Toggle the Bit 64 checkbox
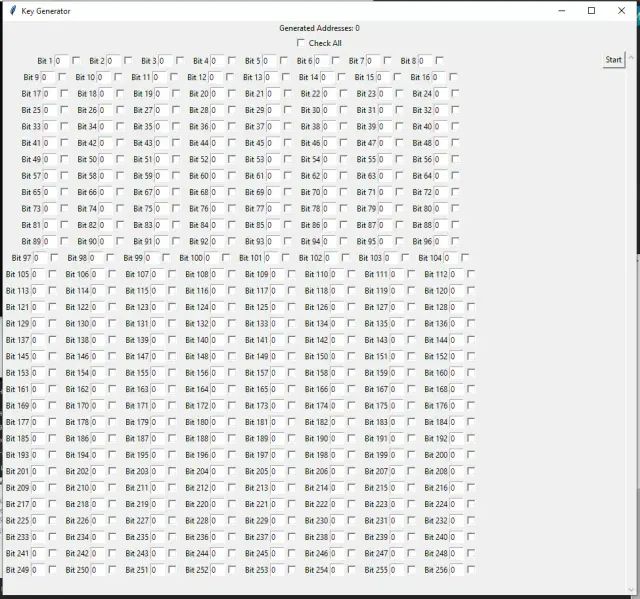The height and width of the screenshot is (599, 640). click(x=455, y=175)
